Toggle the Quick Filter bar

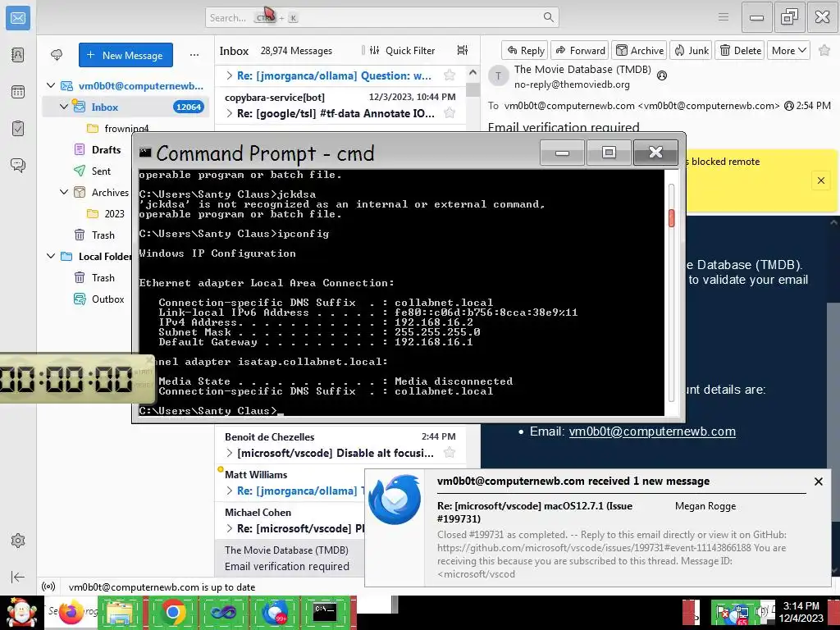coord(402,50)
